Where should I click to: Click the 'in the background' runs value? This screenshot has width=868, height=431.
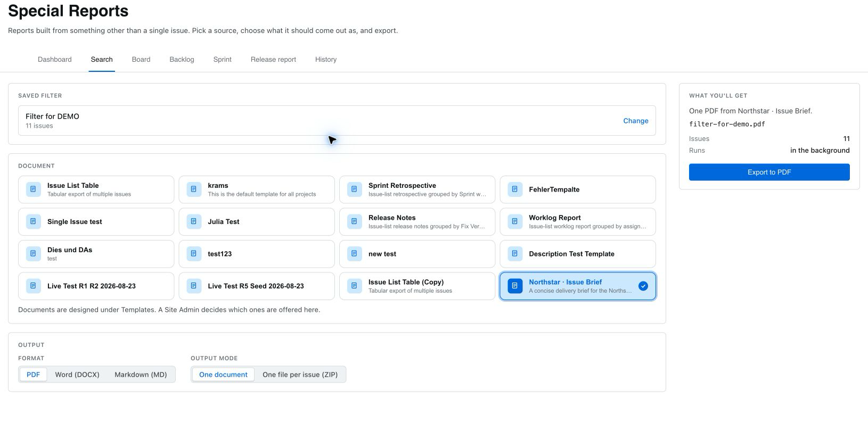click(x=820, y=151)
